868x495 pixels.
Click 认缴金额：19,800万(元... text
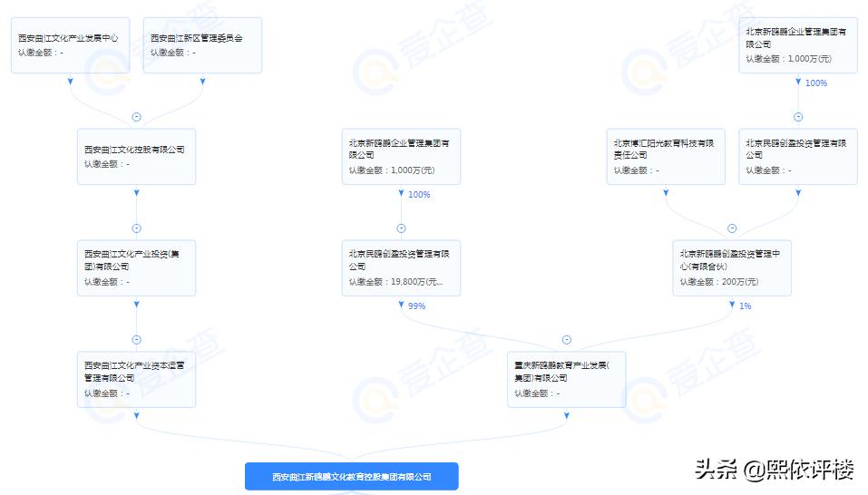point(395,282)
